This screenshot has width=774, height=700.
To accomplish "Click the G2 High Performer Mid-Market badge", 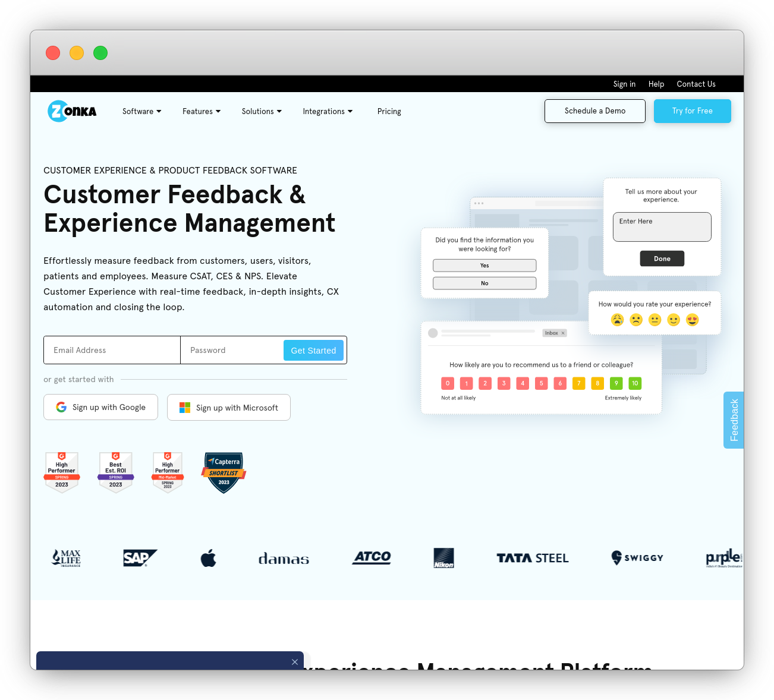I will 168,472.
